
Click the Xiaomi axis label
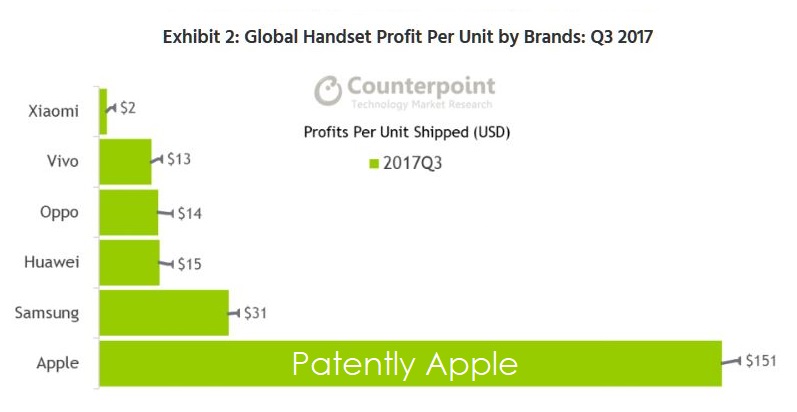click(54, 110)
